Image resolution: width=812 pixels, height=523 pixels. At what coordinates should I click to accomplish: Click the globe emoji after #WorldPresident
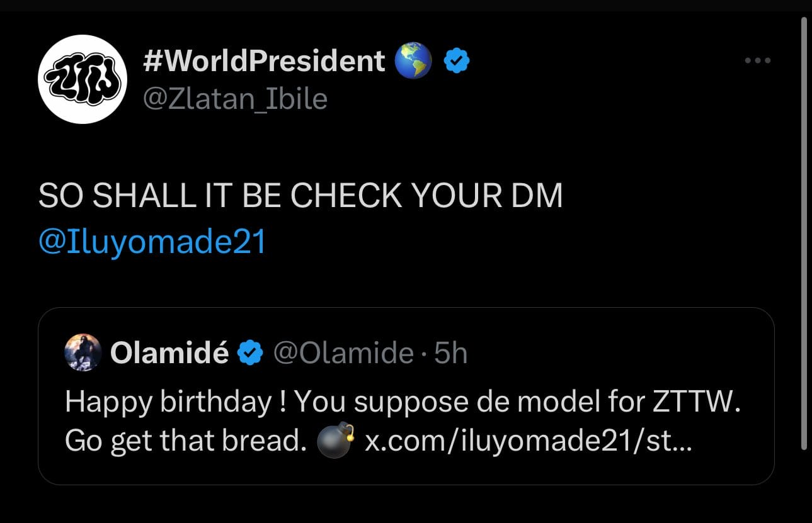click(413, 61)
